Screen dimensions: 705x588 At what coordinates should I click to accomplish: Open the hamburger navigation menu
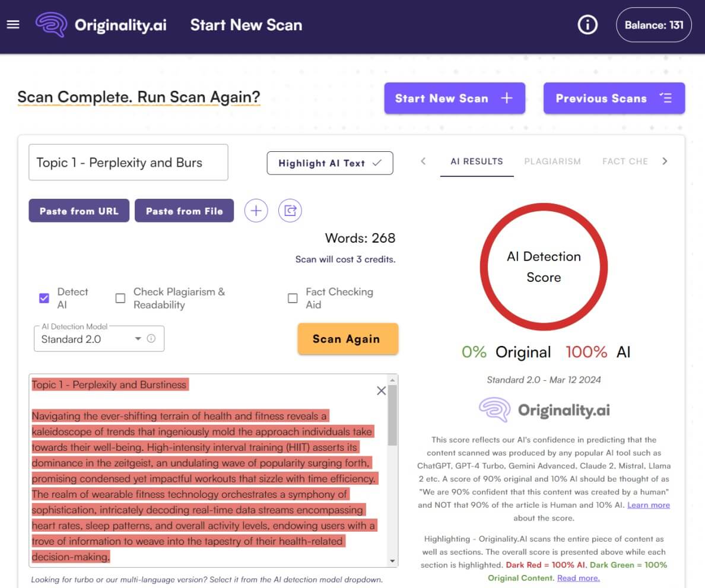(x=13, y=25)
